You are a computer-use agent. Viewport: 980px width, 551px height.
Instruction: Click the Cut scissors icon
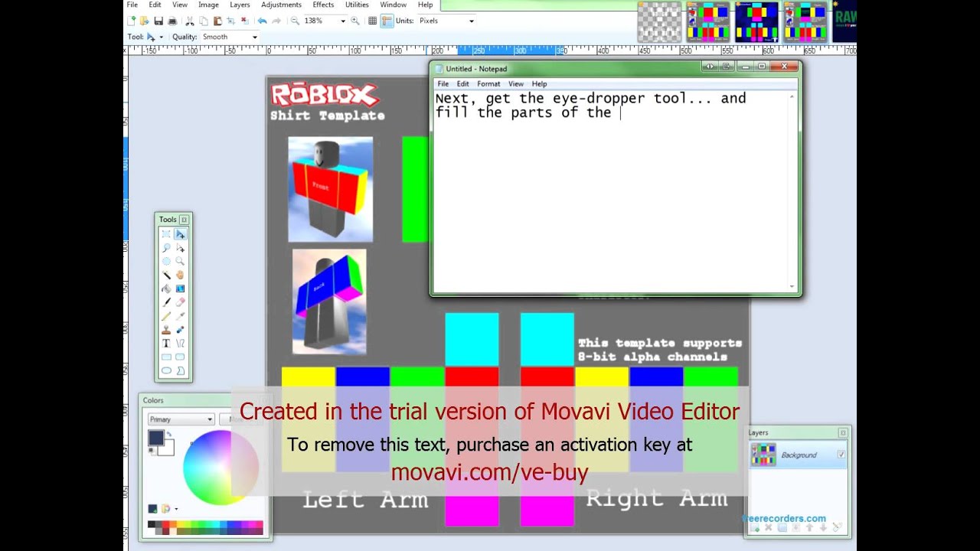pos(189,21)
